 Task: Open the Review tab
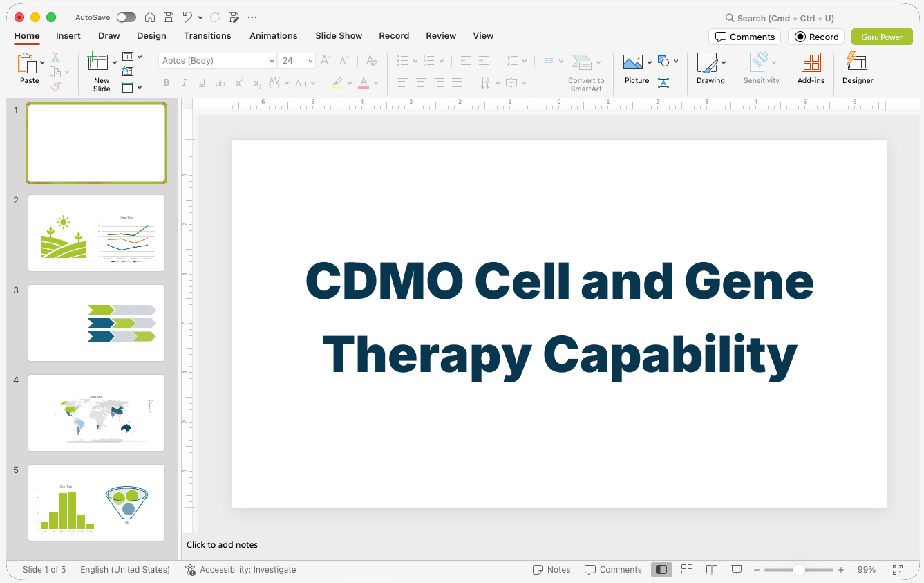click(441, 35)
